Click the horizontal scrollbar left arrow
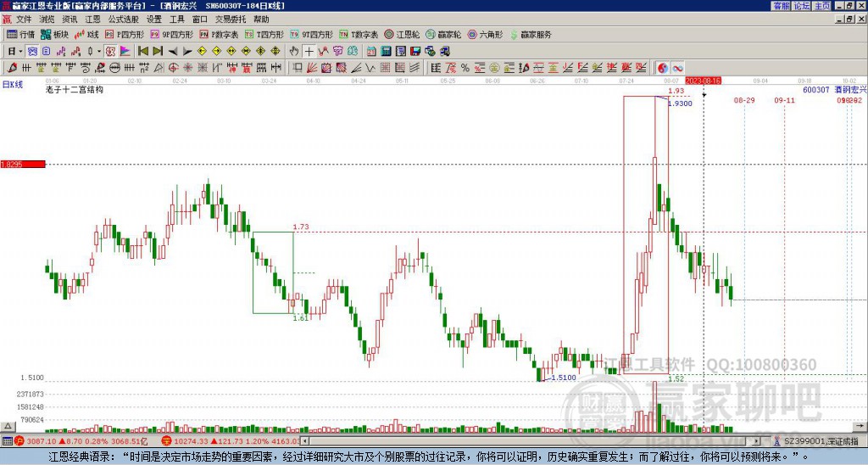The height and width of the screenshot is (465, 868). pyautogui.click(x=305, y=441)
